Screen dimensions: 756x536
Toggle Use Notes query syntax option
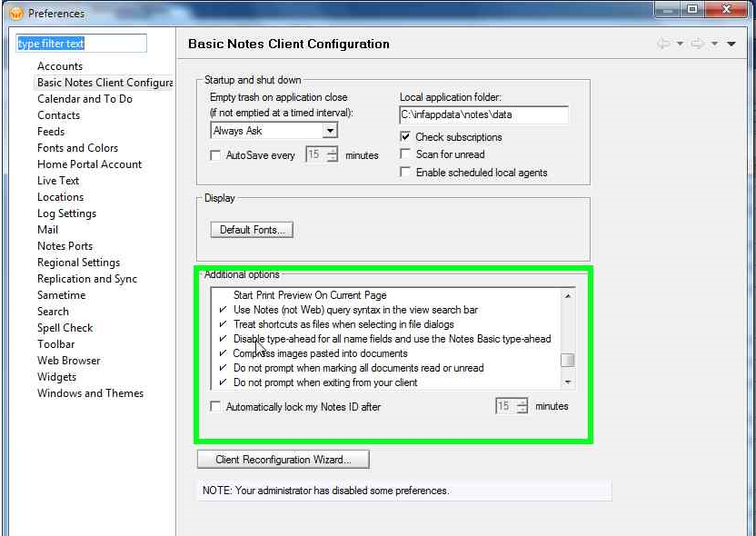355,310
